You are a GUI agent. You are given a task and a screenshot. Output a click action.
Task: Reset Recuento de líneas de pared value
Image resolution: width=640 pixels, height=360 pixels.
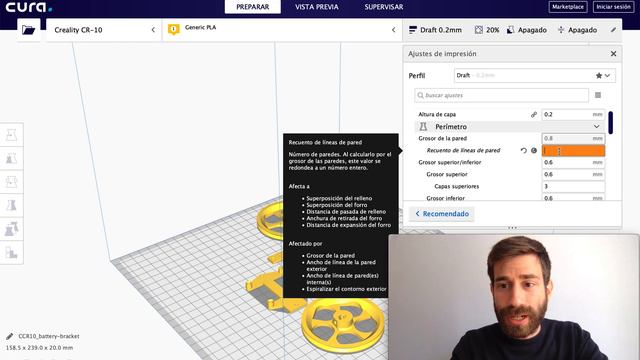[524, 151]
